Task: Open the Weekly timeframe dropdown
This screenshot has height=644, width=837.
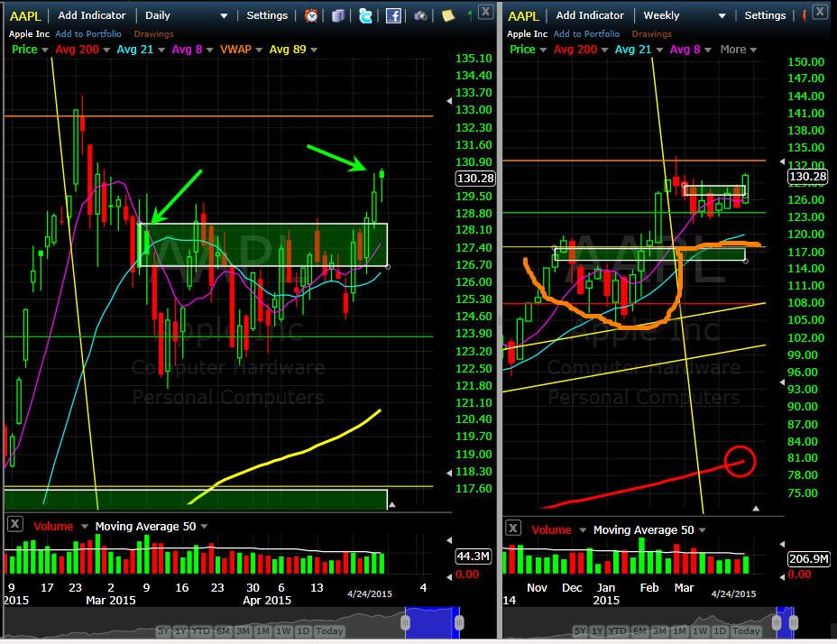Action: point(685,15)
